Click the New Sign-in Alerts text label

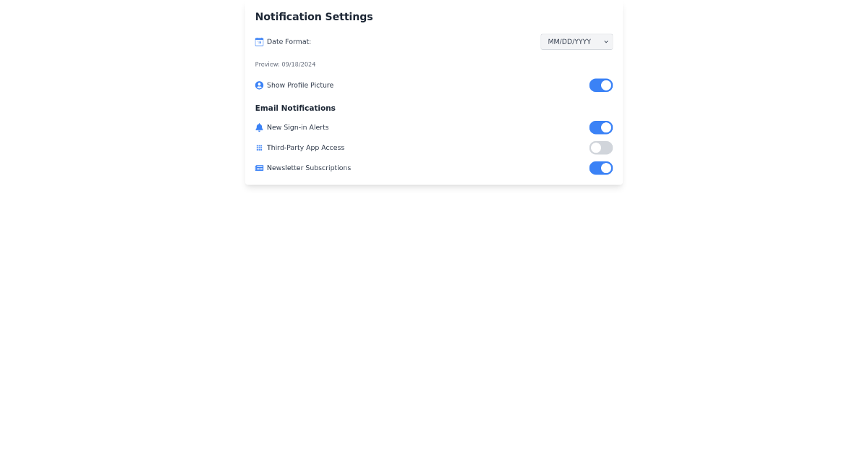pos(297,127)
